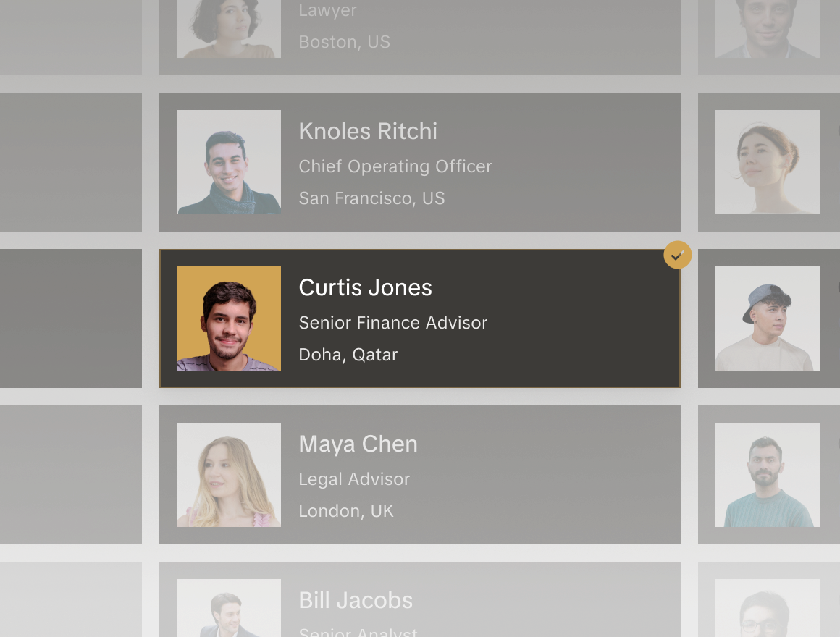This screenshot has width=840, height=637.
Task: Click the Curtis Jones name heading
Action: point(366,287)
